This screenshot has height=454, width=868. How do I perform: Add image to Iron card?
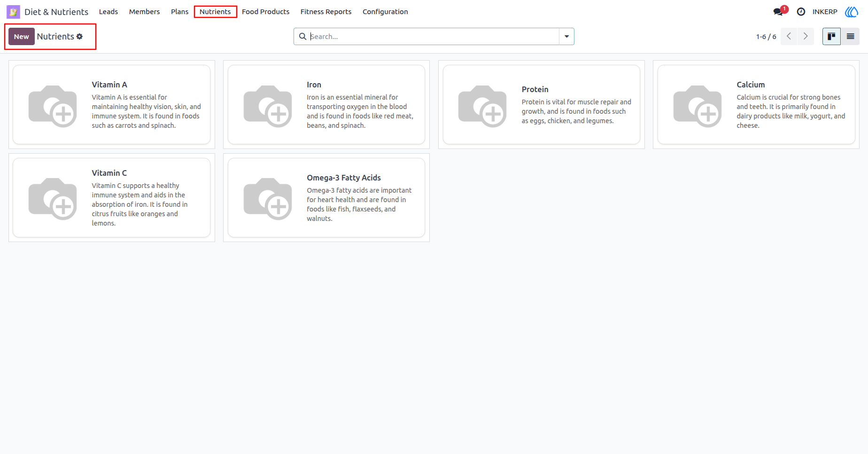268,106
